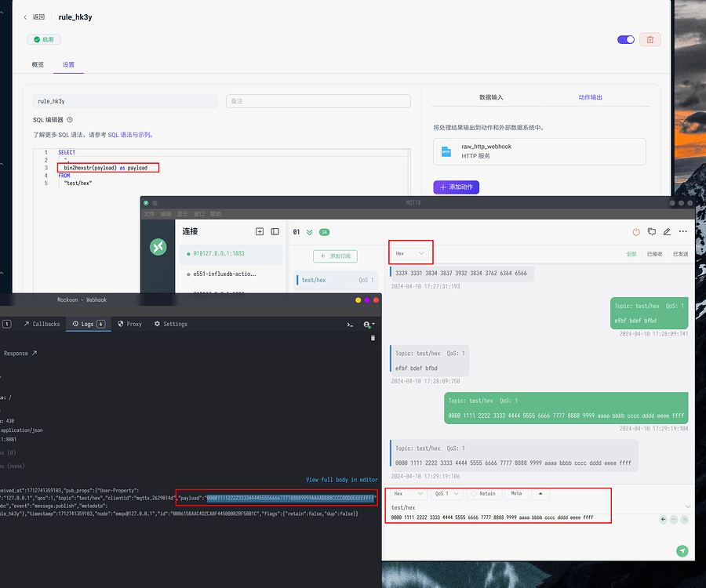Delete rule_hk3y using the trash icon
The width and height of the screenshot is (706, 588).
pos(650,39)
